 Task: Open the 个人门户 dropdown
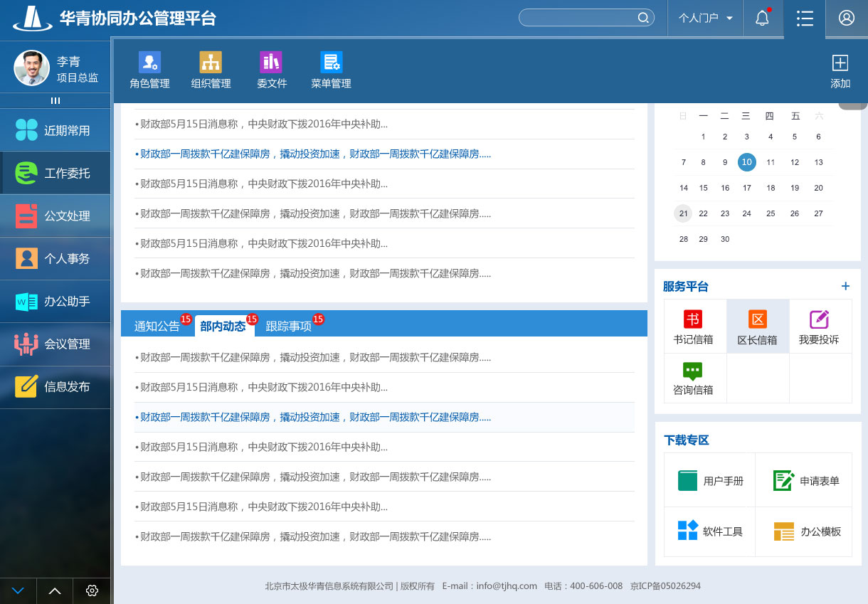[705, 18]
